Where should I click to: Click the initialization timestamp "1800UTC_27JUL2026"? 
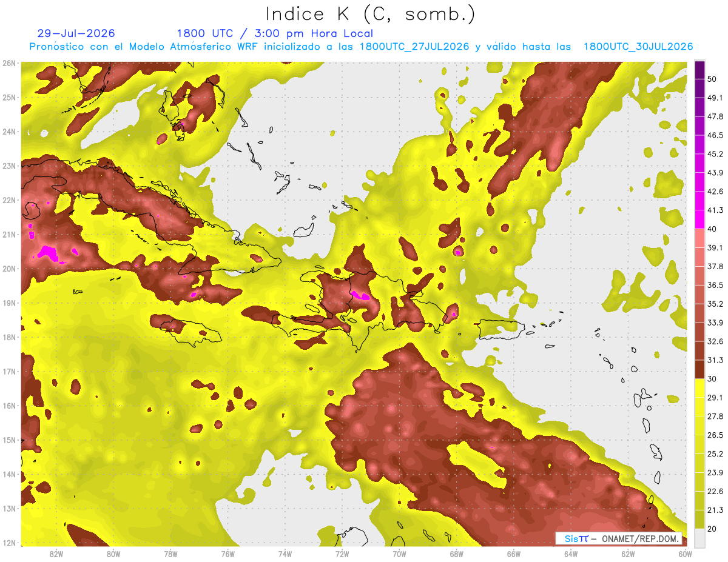pyautogui.click(x=414, y=47)
